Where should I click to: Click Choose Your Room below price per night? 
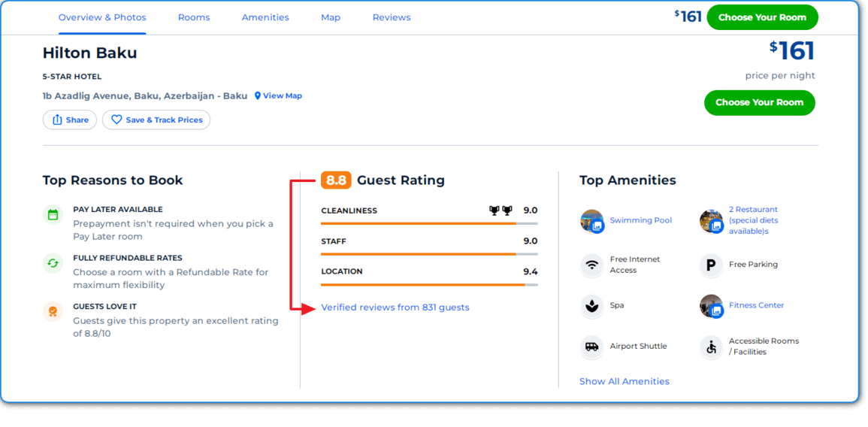[760, 102]
